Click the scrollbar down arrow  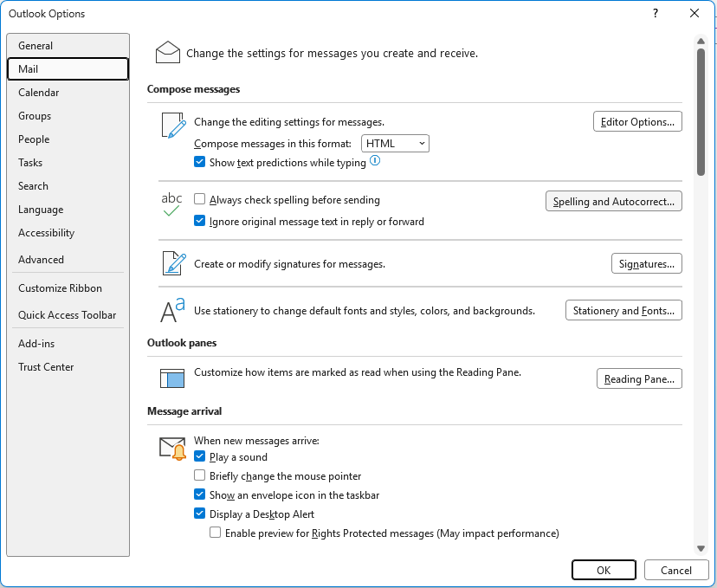701,548
